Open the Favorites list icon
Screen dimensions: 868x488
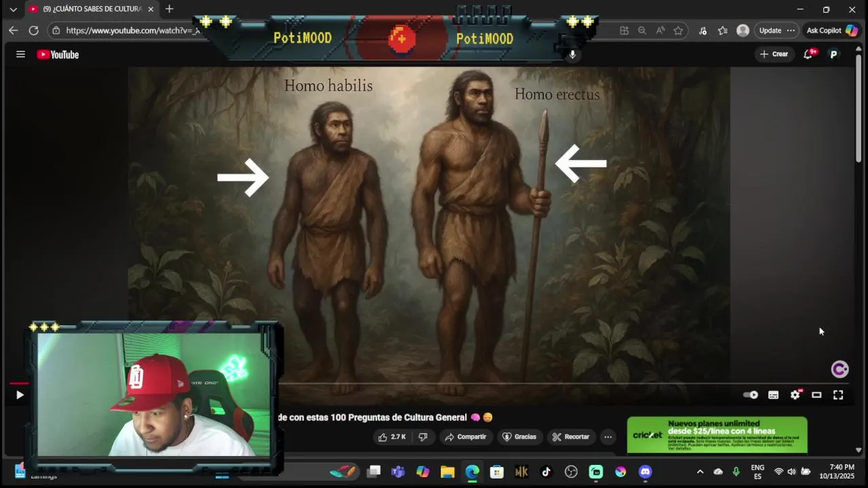tap(723, 30)
